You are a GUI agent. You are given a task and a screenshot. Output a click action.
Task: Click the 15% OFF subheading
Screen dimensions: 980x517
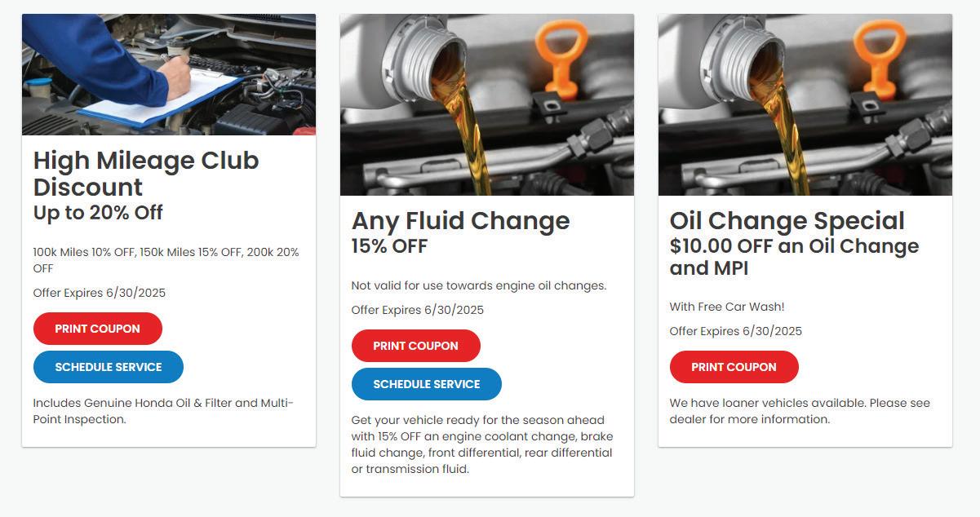click(389, 246)
